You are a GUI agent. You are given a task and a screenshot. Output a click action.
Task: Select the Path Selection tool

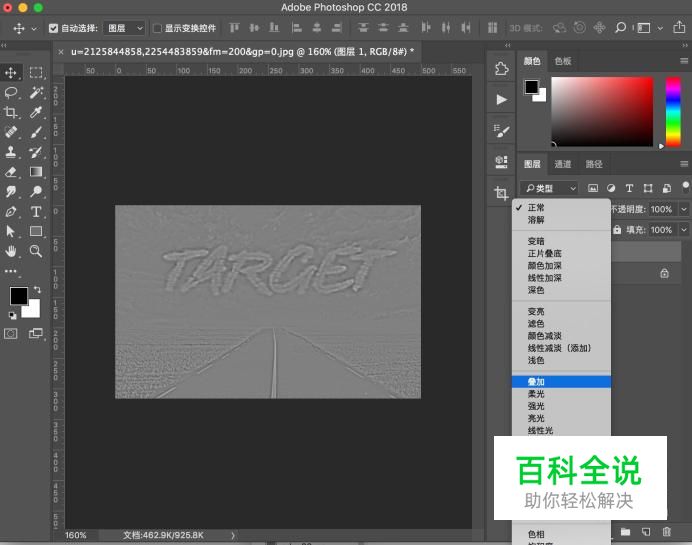[x=11, y=231]
